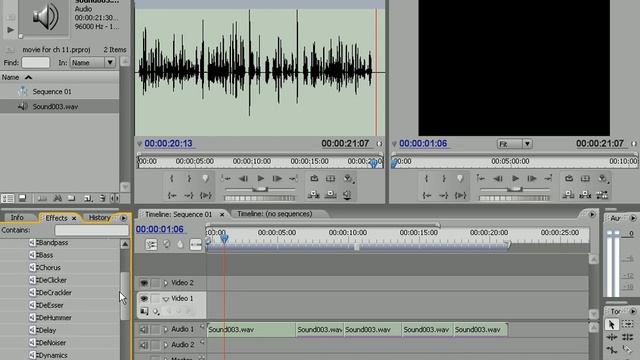Open the In: Name dropdown in Project panel
This screenshot has width=640, height=360.
pos(92,63)
